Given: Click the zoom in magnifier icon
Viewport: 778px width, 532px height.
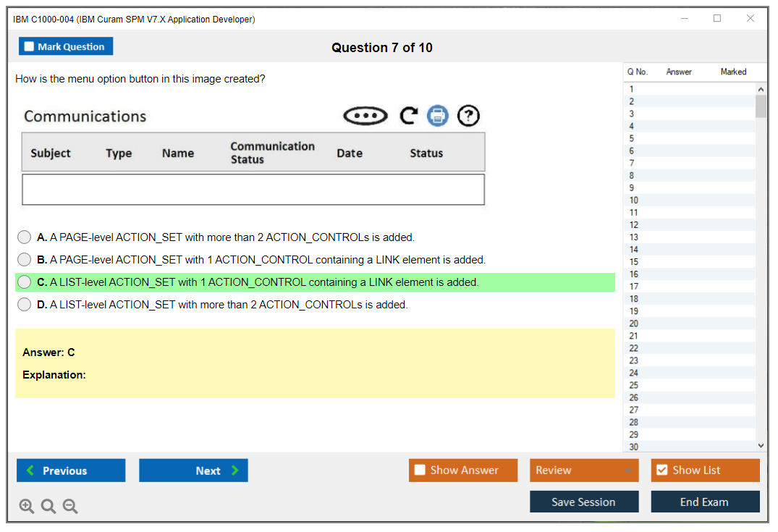Looking at the screenshot, I should (x=27, y=507).
